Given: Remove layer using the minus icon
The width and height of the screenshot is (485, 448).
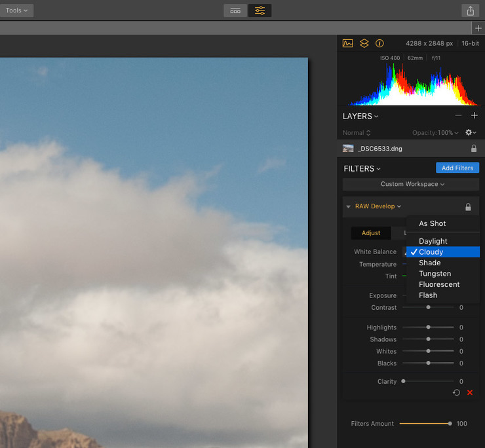Looking at the screenshot, I should point(458,116).
